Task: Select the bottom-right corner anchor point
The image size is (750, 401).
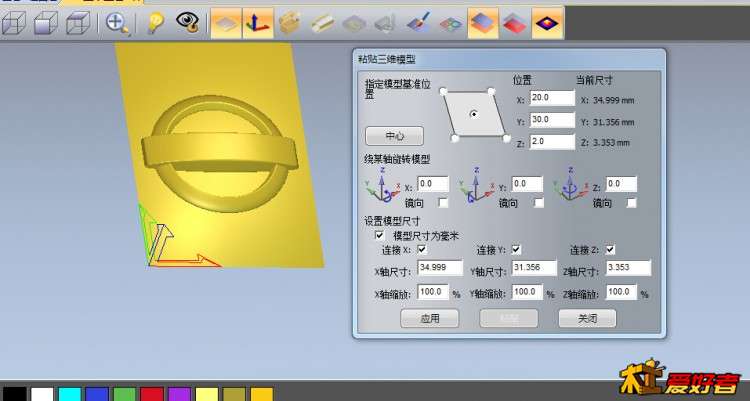Action: (x=507, y=138)
